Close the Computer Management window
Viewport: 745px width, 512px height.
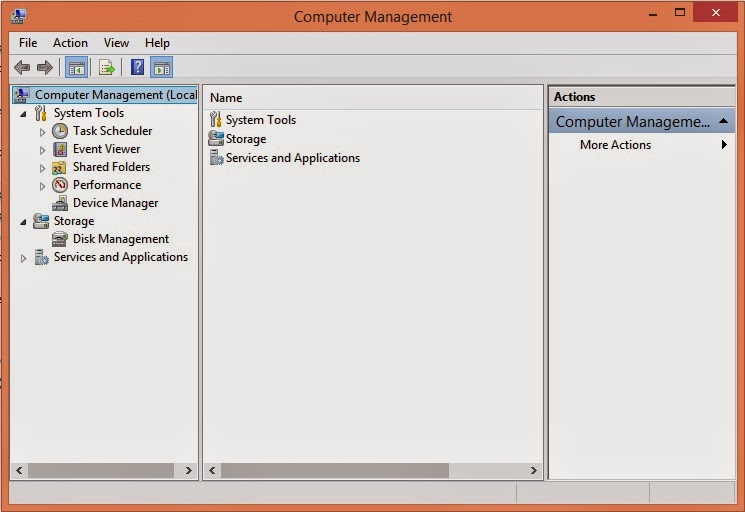pos(716,12)
